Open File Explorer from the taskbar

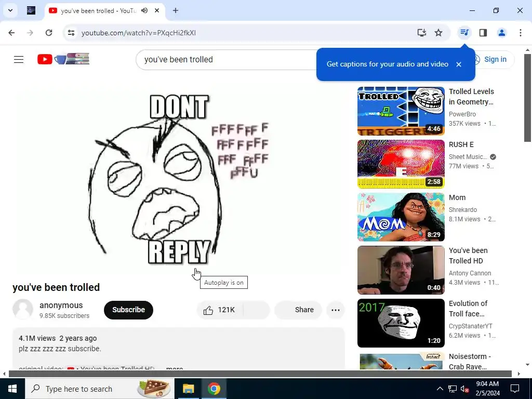(188, 389)
